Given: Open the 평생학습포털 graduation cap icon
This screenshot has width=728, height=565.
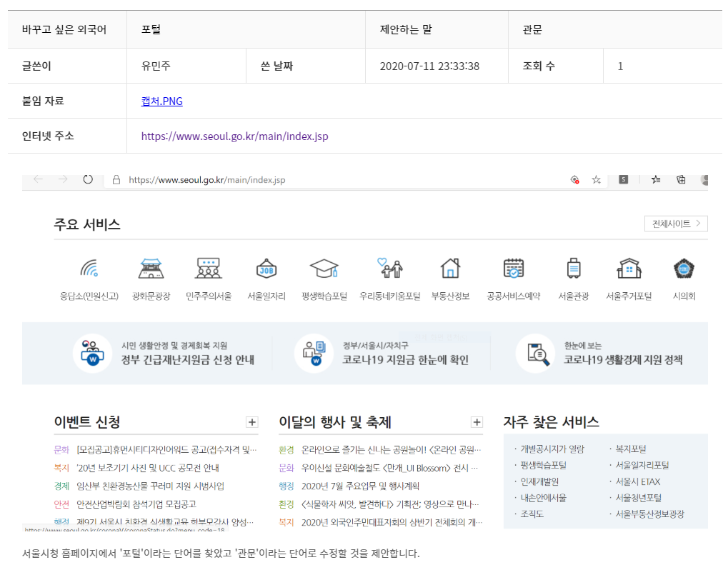Looking at the screenshot, I should pyautogui.click(x=324, y=269).
